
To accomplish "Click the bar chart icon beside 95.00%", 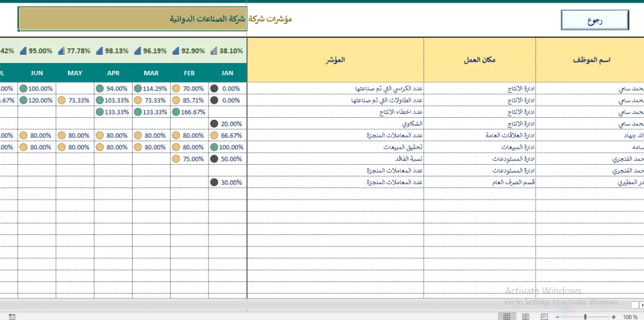I will [23, 51].
